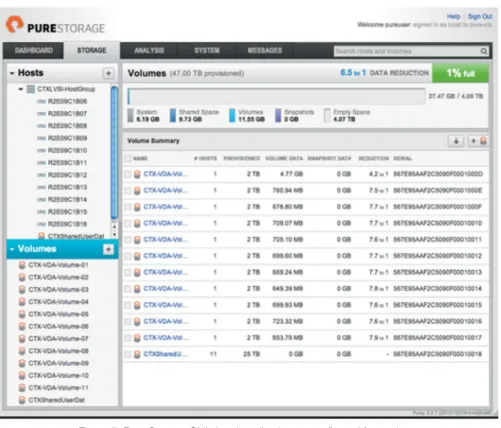Click host icon beside R2E09C1B10
This screenshot has height=428, width=501.
(41, 151)
